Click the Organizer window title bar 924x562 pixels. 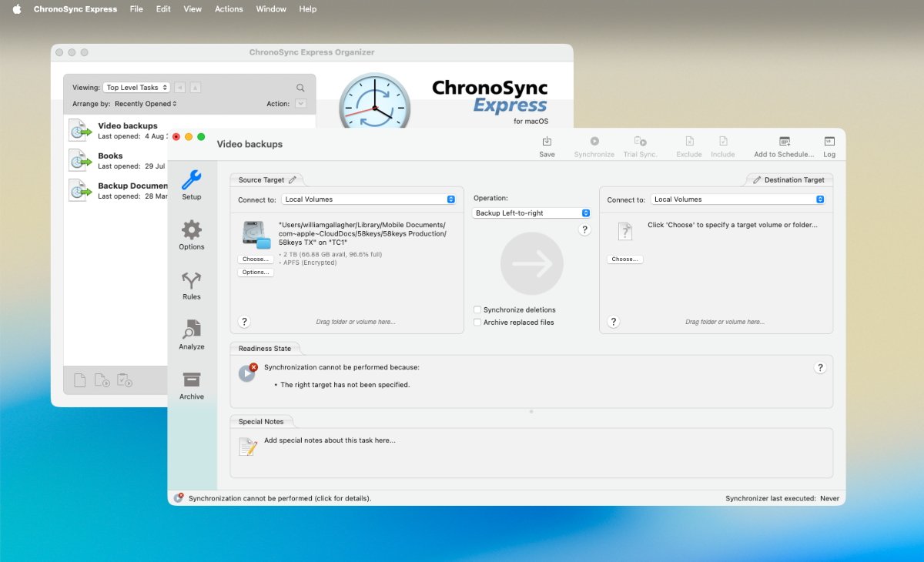[x=312, y=52]
